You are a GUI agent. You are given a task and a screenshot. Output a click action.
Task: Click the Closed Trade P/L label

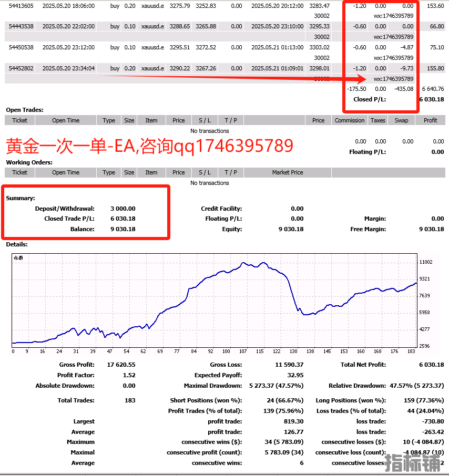point(69,219)
